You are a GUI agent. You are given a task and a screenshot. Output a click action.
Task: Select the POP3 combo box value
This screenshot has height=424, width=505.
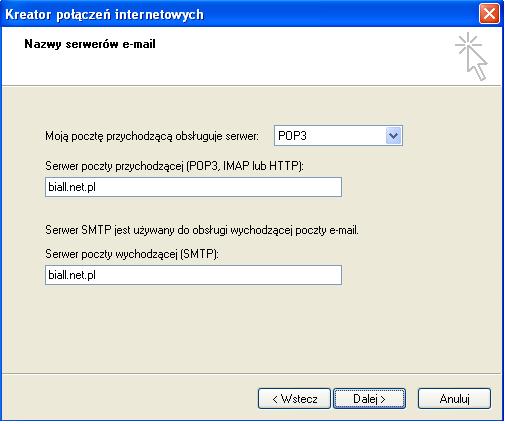point(338,136)
